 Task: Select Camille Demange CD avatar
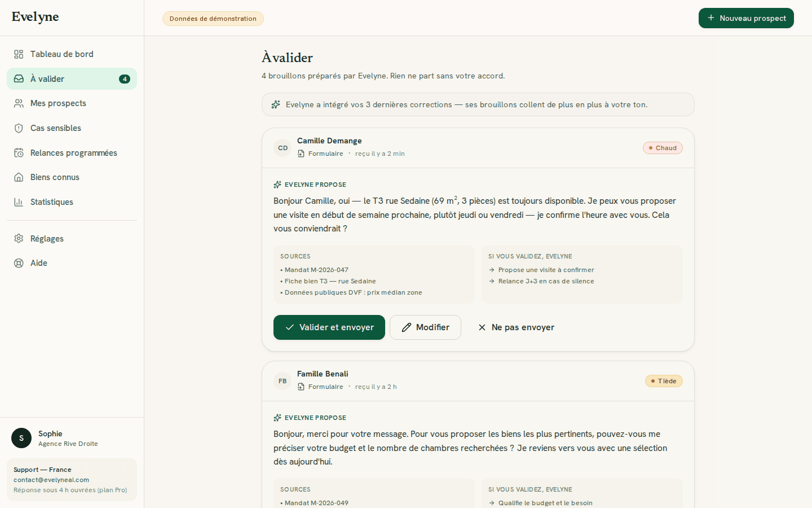[283, 148]
